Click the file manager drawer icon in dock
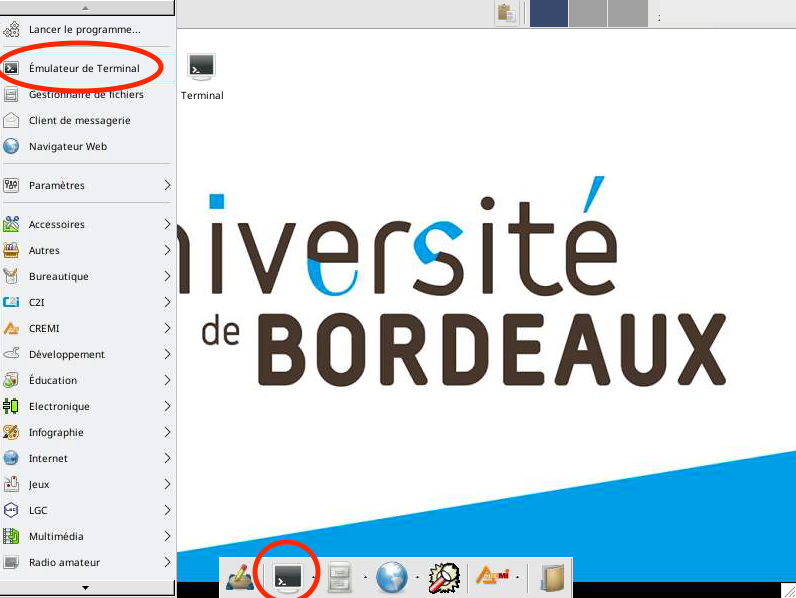796x598 pixels. (340, 577)
